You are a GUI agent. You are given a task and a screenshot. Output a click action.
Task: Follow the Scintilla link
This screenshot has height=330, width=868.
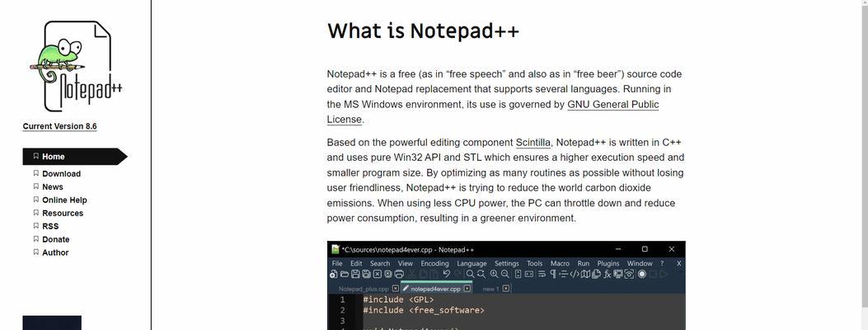click(533, 142)
